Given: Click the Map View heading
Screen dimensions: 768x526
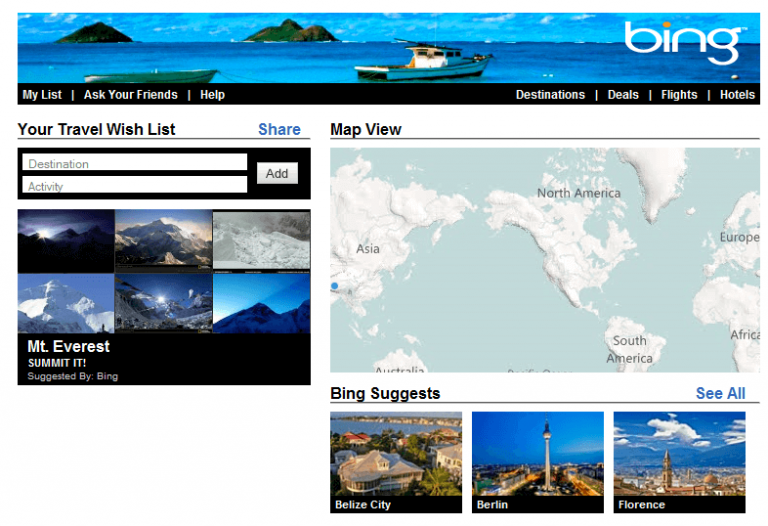Looking at the screenshot, I should (366, 129).
